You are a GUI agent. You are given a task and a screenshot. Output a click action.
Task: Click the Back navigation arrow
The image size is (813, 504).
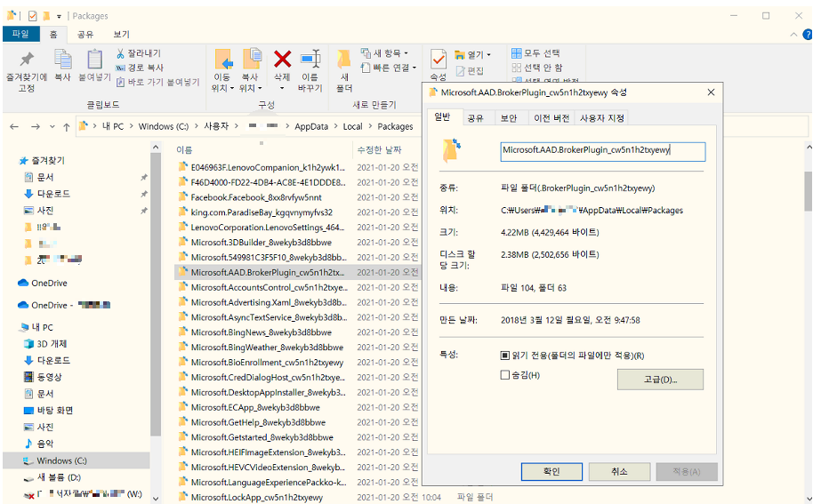pyautogui.click(x=14, y=126)
